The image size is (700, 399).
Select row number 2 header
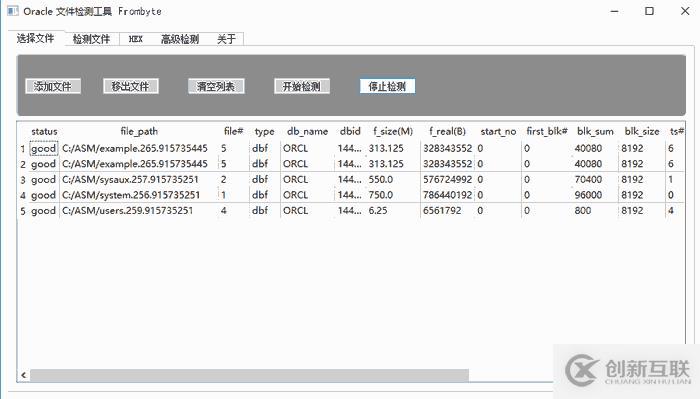[23, 164]
